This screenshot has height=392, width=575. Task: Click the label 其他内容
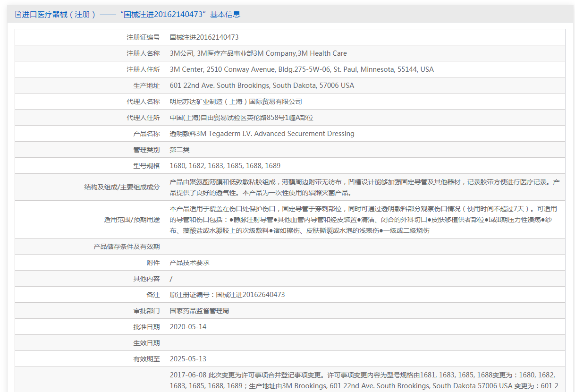[x=146, y=279]
